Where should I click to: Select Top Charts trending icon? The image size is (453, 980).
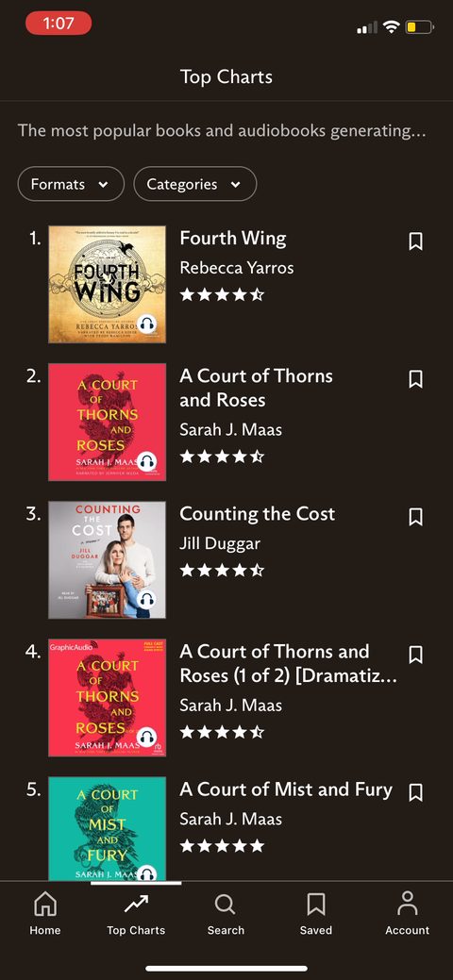136,904
